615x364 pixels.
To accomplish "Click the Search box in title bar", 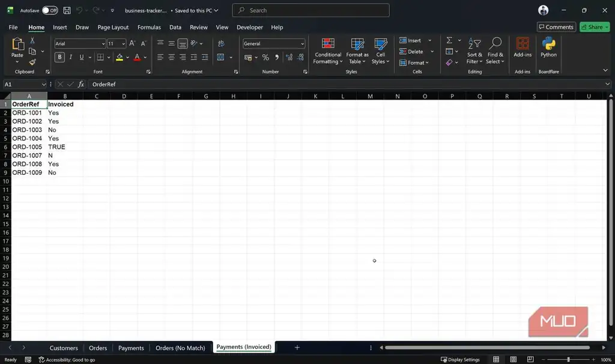I will point(311,10).
